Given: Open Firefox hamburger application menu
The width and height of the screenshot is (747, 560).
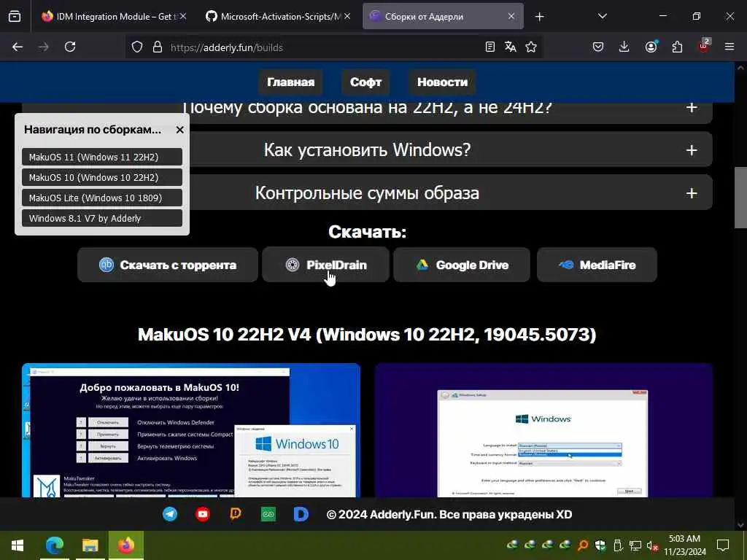Looking at the screenshot, I should (x=729, y=47).
